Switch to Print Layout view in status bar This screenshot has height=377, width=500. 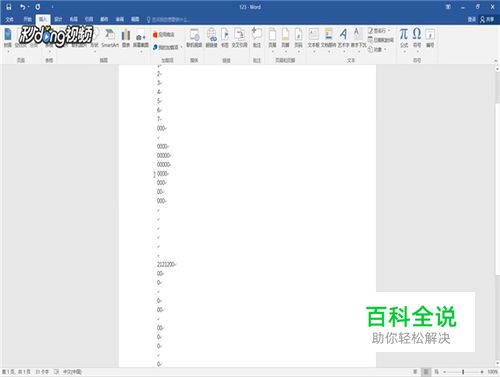(426, 372)
